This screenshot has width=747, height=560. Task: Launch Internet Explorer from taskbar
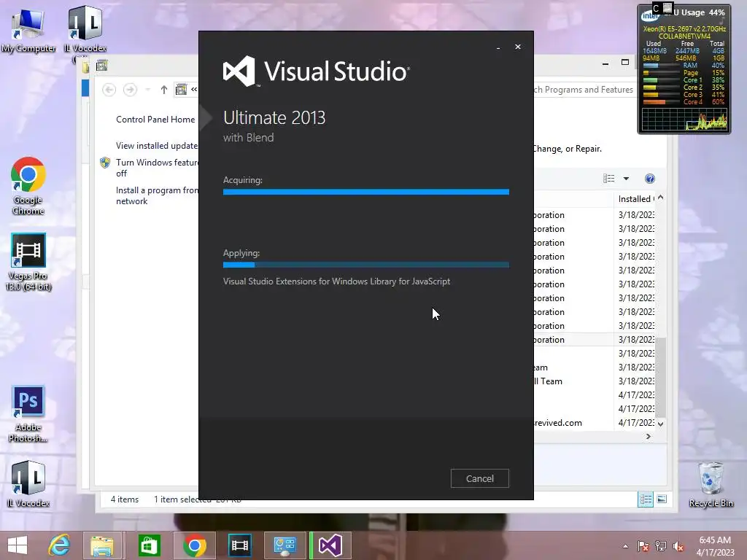[60, 545]
